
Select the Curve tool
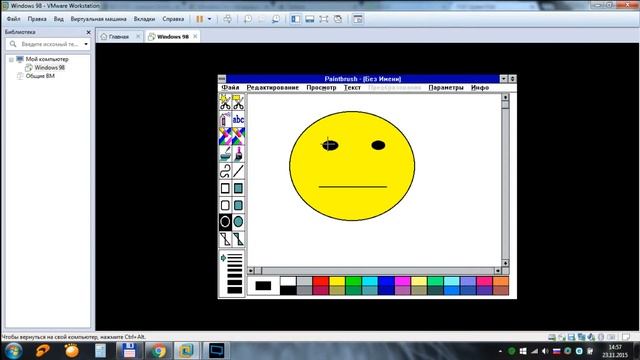tap(225, 171)
